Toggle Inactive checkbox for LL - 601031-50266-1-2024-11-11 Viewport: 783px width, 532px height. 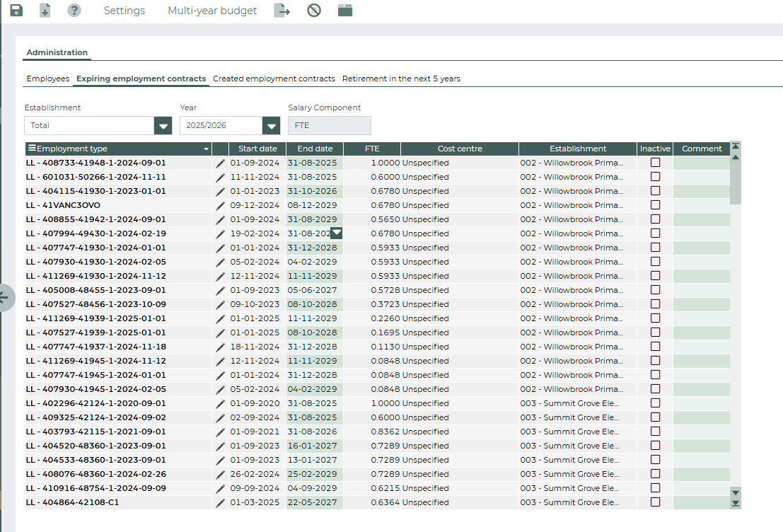coord(655,176)
